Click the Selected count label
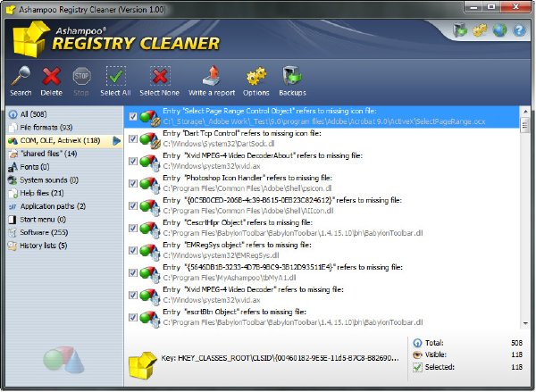Image resolution: width=536 pixels, height=392 pixels. [440, 367]
